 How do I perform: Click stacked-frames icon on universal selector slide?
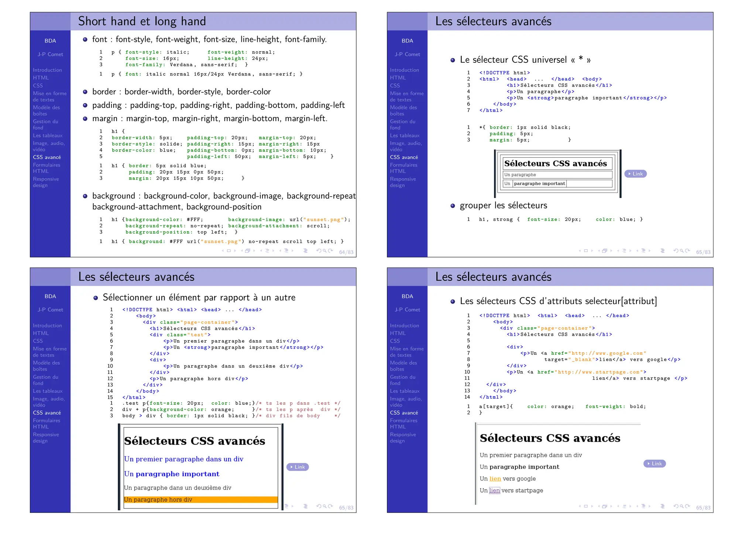605,251
